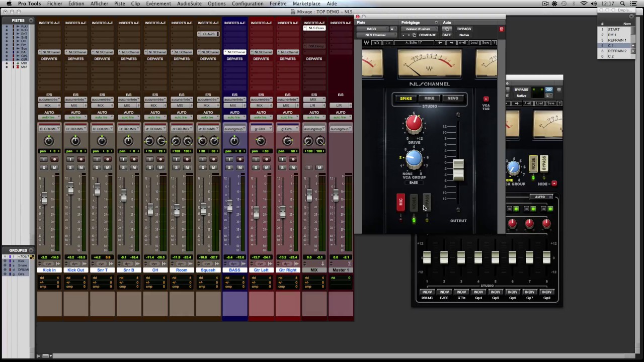Click the COMPARE button in plugin header
644x362 pixels.
click(x=428, y=35)
